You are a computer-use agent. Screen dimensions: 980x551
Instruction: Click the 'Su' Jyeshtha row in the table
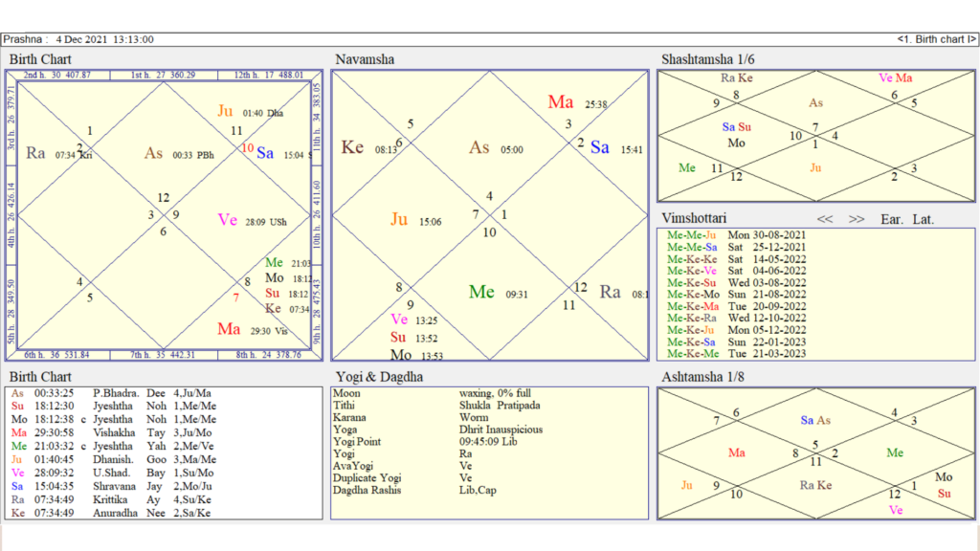(x=164, y=406)
